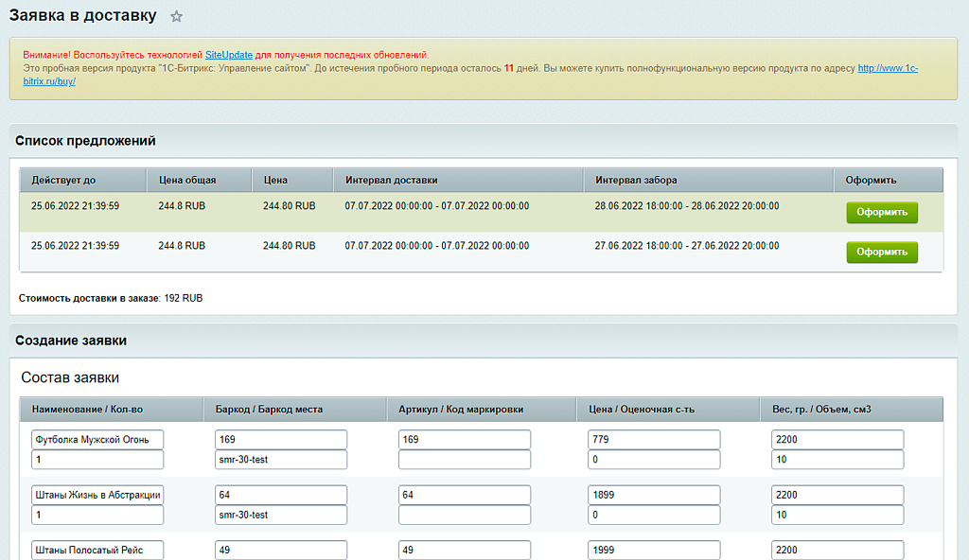
Task: Click the Интервал доставки column header
Action: tap(392, 180)
